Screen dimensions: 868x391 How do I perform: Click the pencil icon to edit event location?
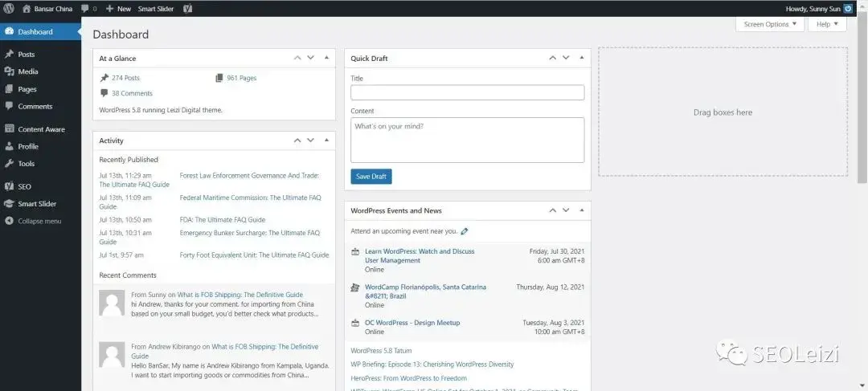coord(465,231)
